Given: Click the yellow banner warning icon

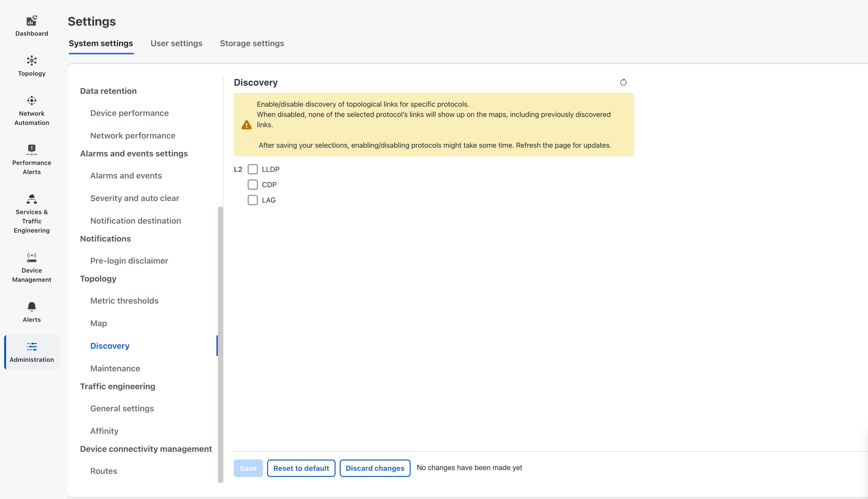Looking at the screenshot, I should coord(246,125).
